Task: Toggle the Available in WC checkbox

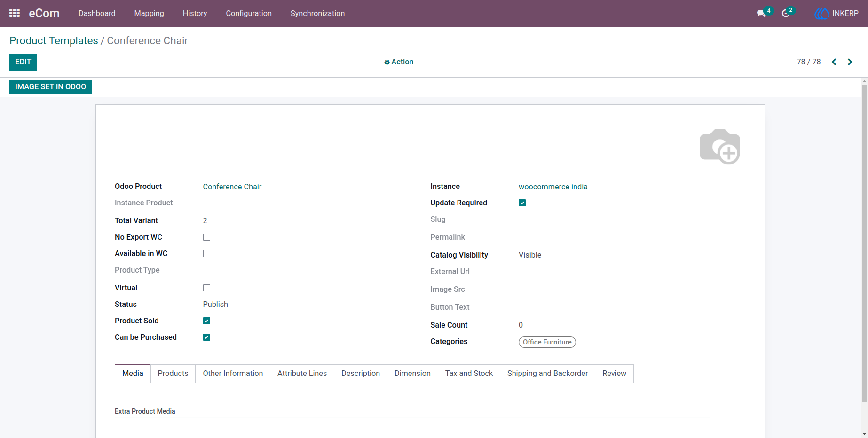Action: tap(206, 254)
